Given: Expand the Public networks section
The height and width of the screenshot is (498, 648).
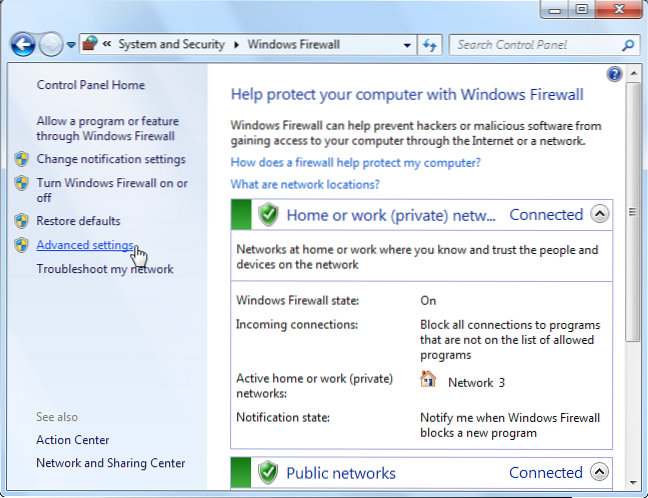Looking at the screenshot, I should (599, 472).
